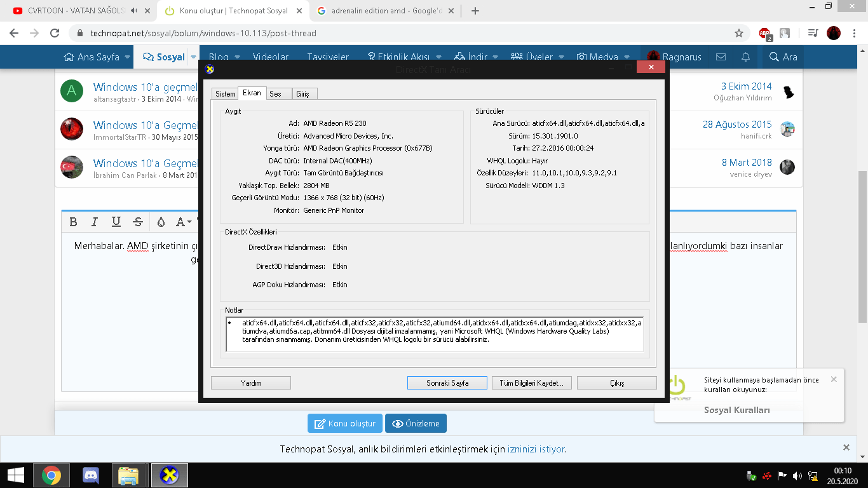
Task: Click the izninizi istiyor permission link
Action: click(x=536, y=449)
